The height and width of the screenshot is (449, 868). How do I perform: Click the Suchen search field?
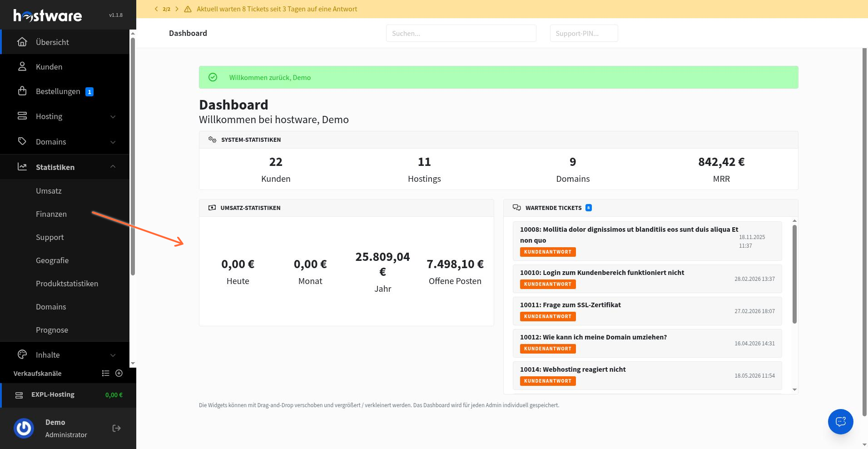[461, 33]
